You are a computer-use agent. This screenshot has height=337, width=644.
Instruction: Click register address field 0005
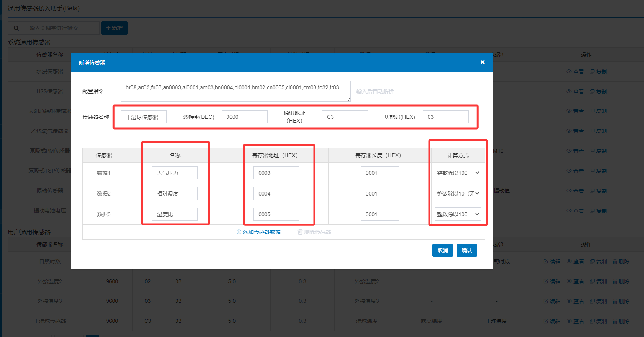point(276,214)
